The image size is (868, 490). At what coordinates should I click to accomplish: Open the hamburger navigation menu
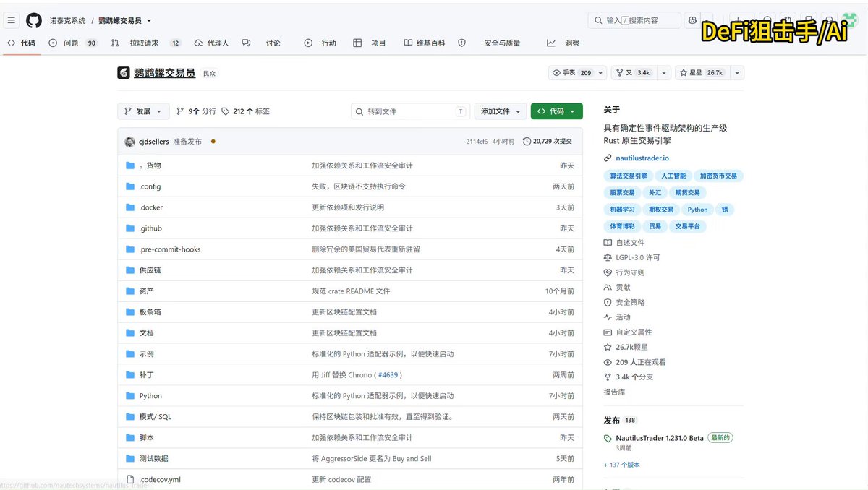[x=12, y=20]
